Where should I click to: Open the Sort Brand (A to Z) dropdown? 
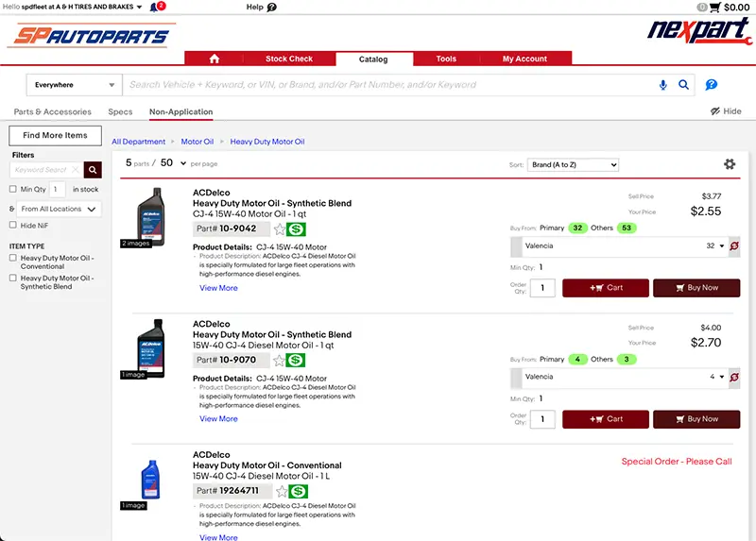coord(573,165)
